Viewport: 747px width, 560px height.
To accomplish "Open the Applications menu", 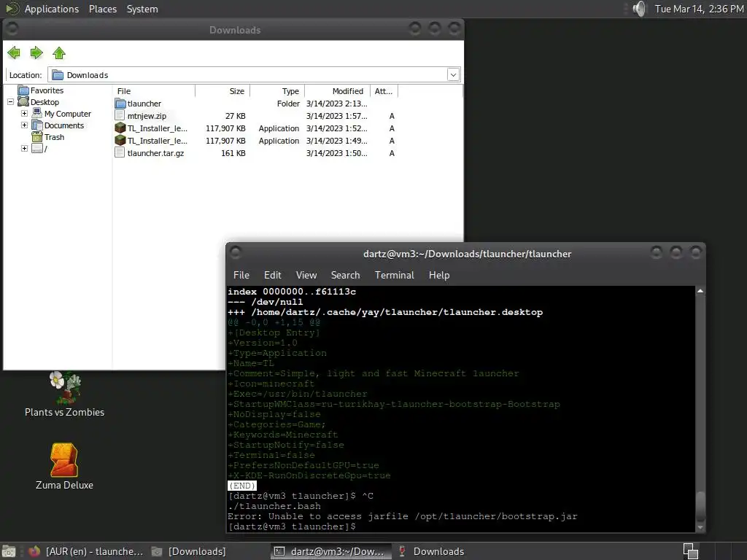I will (52, 9).
